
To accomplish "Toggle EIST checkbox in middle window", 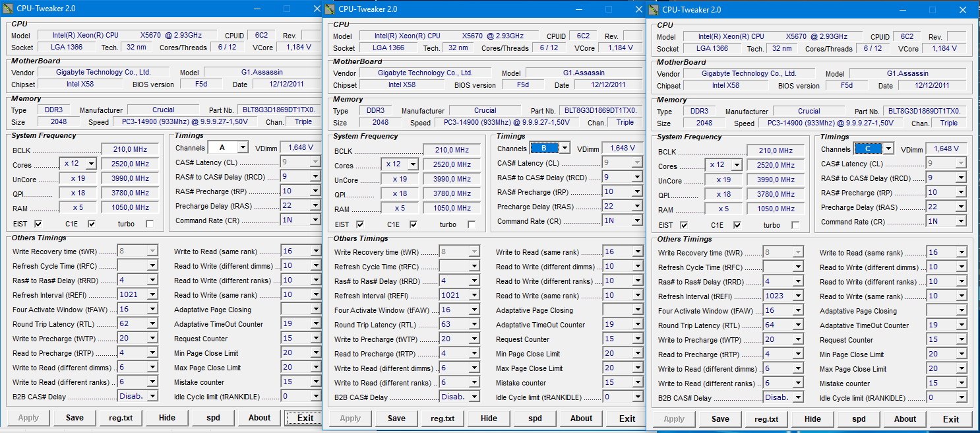I will point(360,224).
